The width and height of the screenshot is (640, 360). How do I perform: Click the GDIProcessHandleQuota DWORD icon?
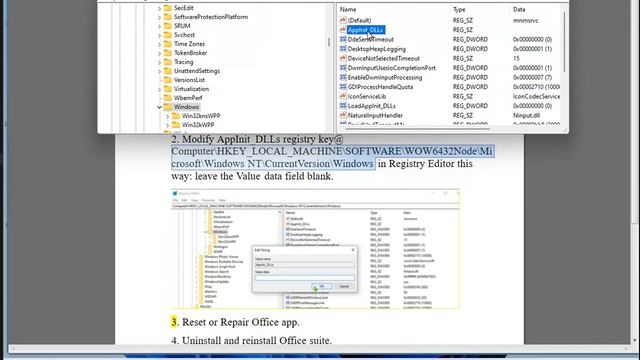tap(343, 87)
